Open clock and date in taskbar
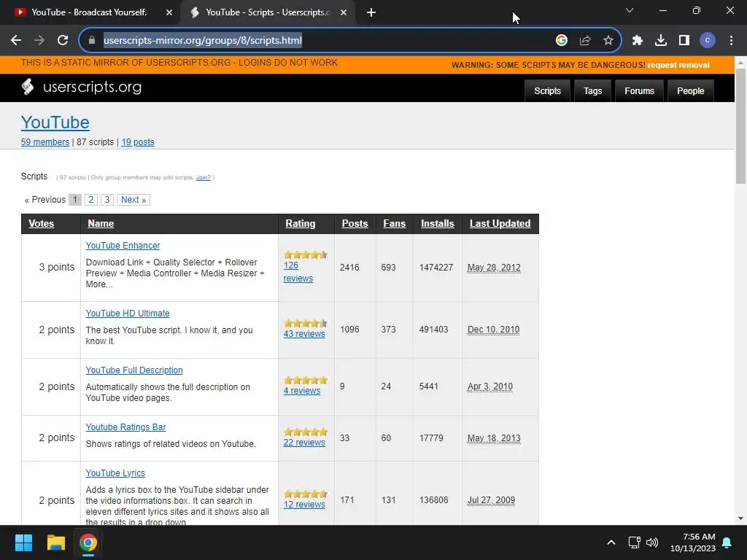 click(x=693, y=542)
